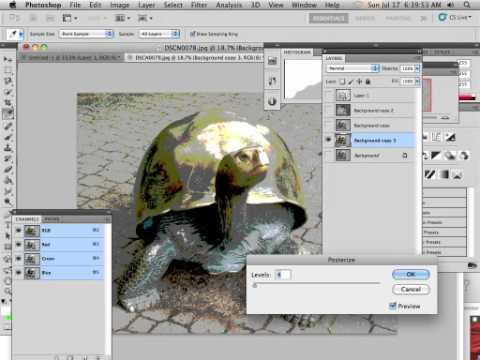Show the Background layer visibility box
Screen dimensions: 480x360
tap(329, 155)
